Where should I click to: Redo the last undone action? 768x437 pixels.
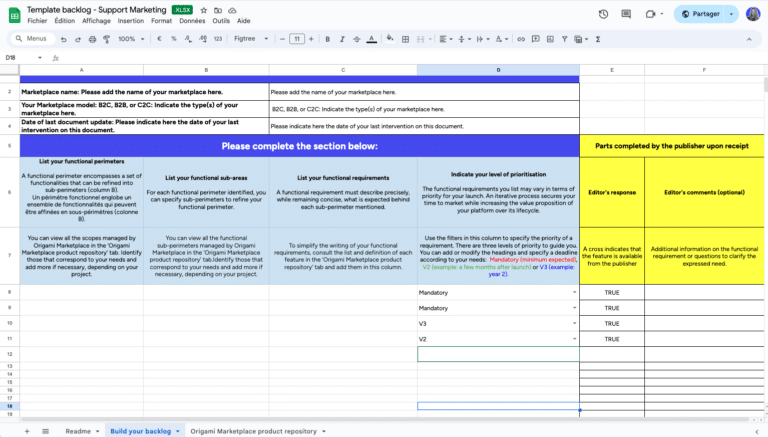78,39
